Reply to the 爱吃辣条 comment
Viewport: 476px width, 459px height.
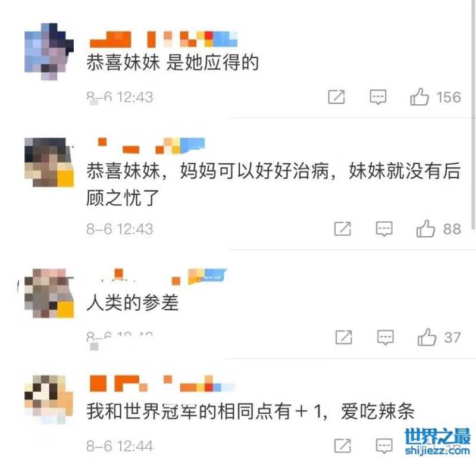click(x=384, y=446)
